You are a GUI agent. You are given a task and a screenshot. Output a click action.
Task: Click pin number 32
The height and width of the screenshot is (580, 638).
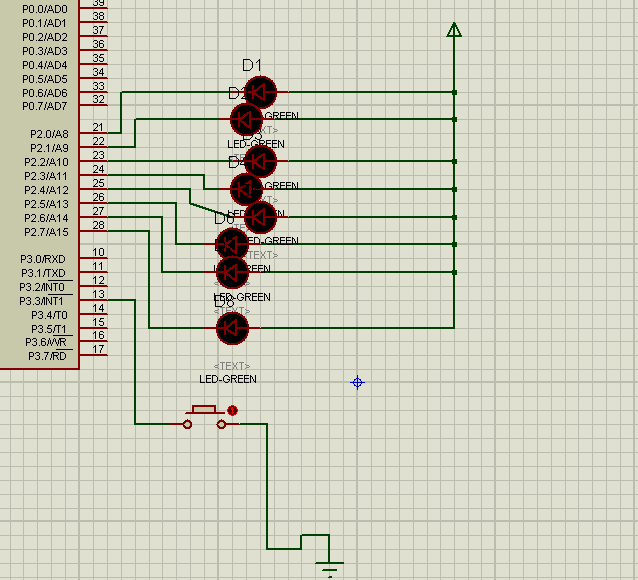(98, 99)
